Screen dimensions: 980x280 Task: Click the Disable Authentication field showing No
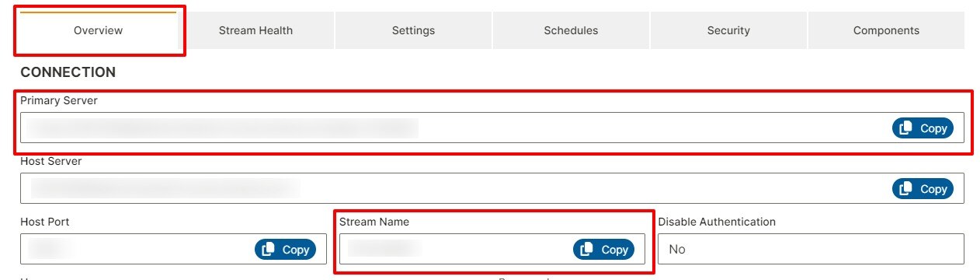point(811,250)
